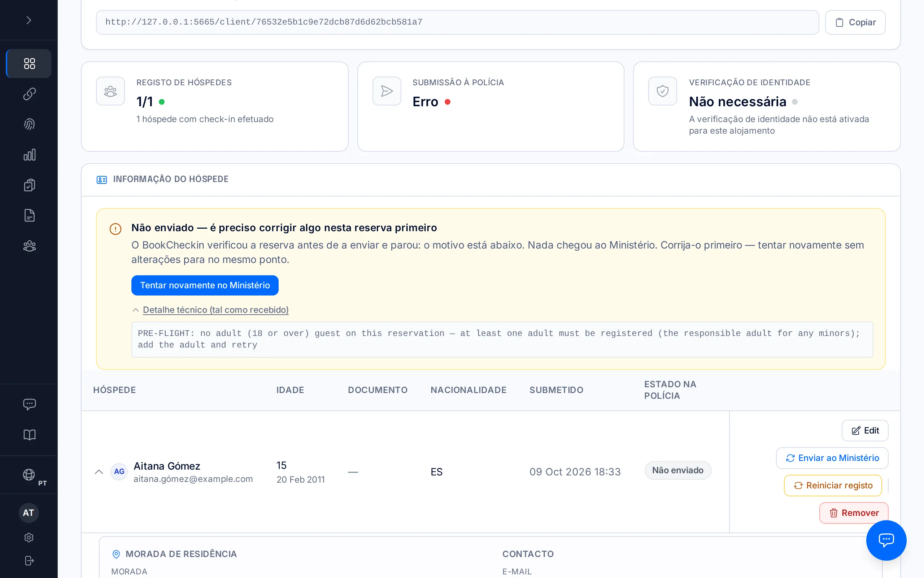Open the clipboard checklist icon in sidebar
The image size is (924, 578).
pyautogui.click(x=29, y=185)
